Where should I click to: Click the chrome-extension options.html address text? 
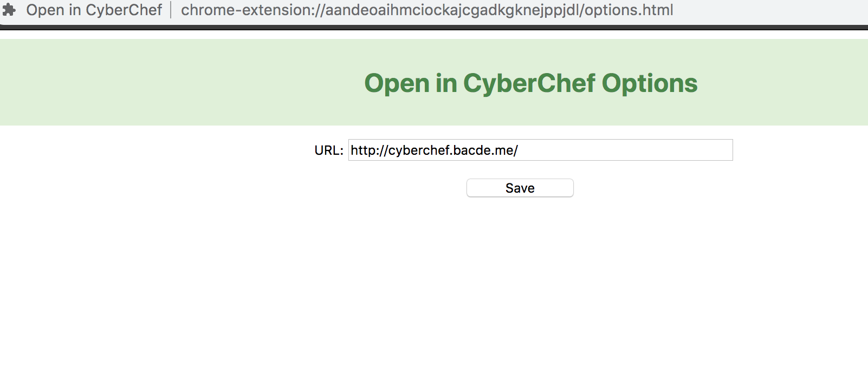(427, 9)
